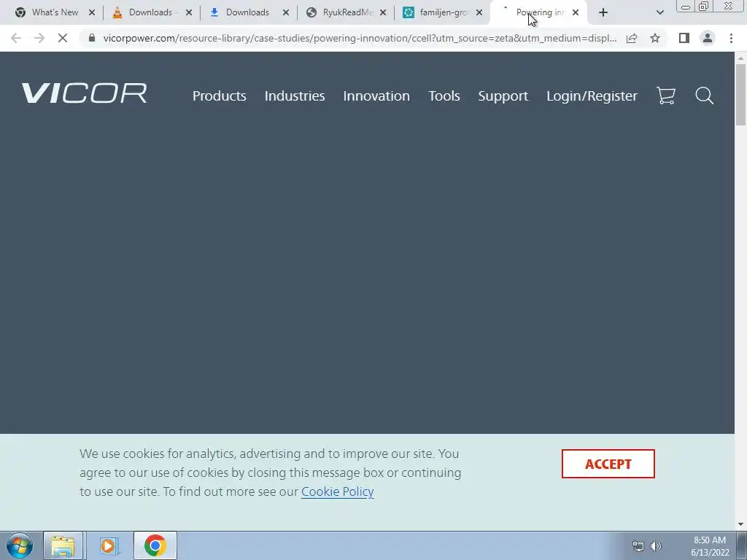Image resolution: width=747 pixels, height=560 pixels.
Task: Click the page vertical scrollbar thumb
Action: (x=740, y=94)
